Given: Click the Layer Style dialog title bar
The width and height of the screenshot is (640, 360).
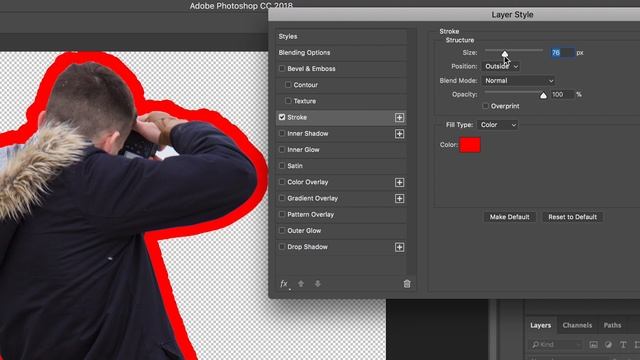Looking at the screenshot, I should pos(454,15).
